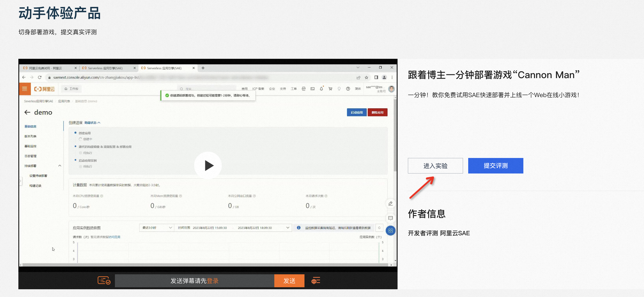Open the browser side panel icon
644x297 pixels.
pyautogui.click(x=376, y=77)
